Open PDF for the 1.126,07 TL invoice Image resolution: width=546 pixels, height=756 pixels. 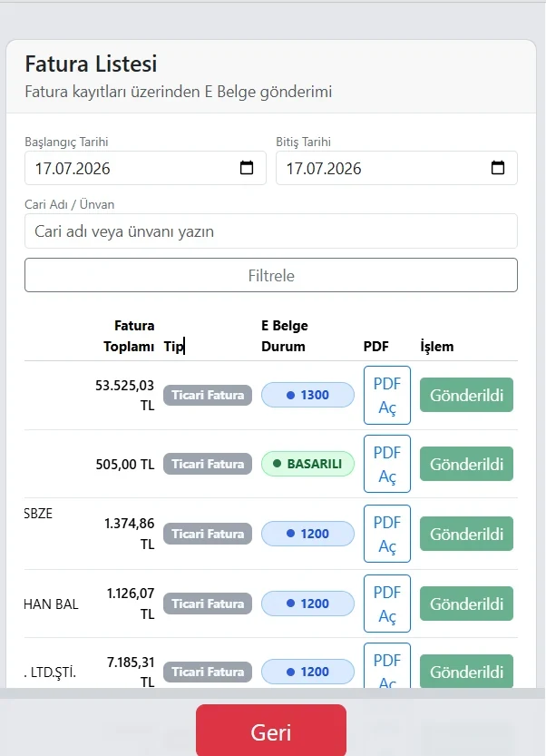(x=387, y=604)
